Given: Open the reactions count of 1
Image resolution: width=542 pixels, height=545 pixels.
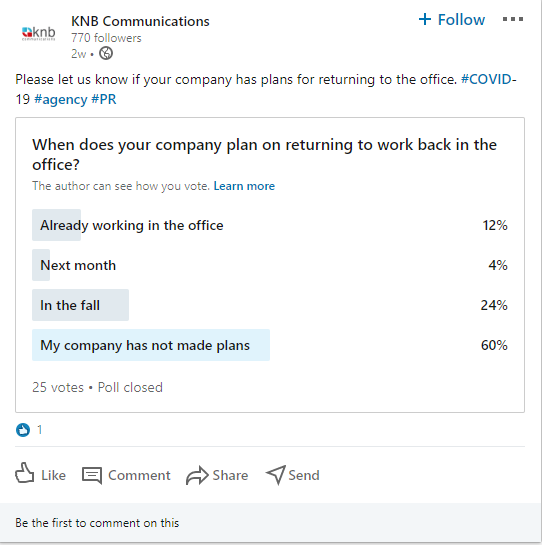Looking at the screenshot, I should pos(40,430).
